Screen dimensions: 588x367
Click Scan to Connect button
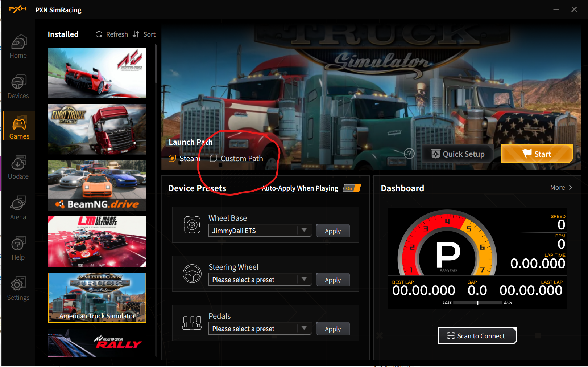click(477, 336)
